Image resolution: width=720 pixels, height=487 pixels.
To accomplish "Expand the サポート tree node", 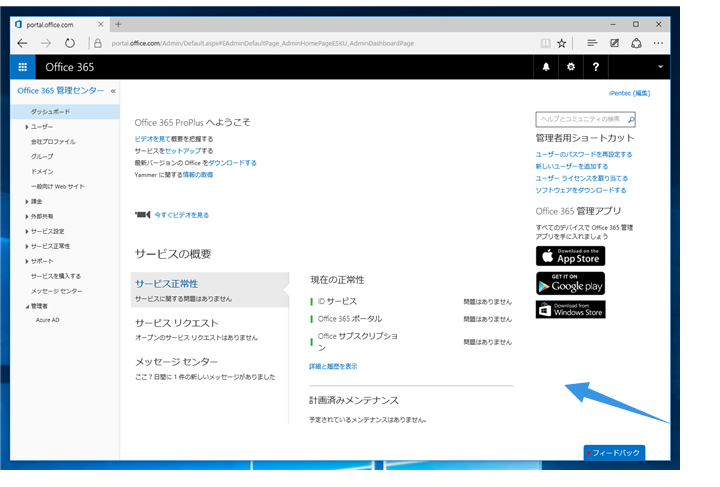I will point(27,261).
